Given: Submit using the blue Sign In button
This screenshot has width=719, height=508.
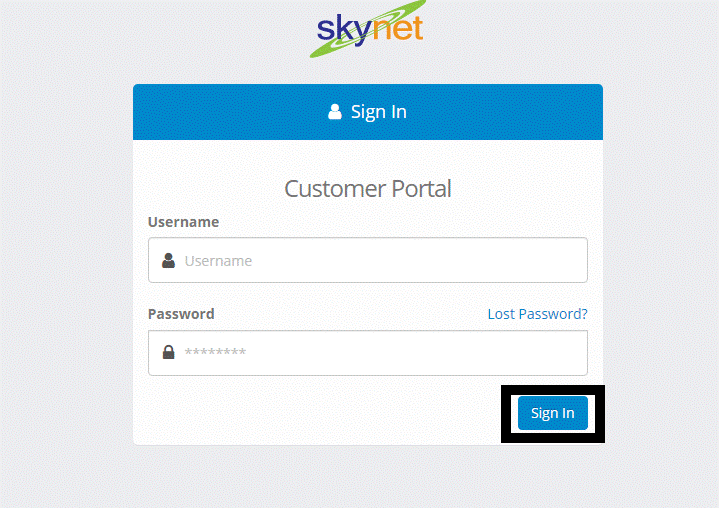Looking at the screenshot, I should 553,413.
